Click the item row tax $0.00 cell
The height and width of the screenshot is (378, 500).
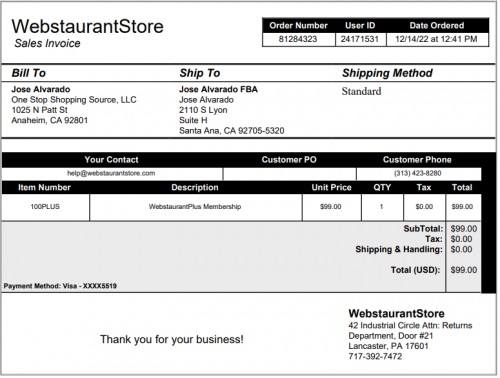point(424,207)
